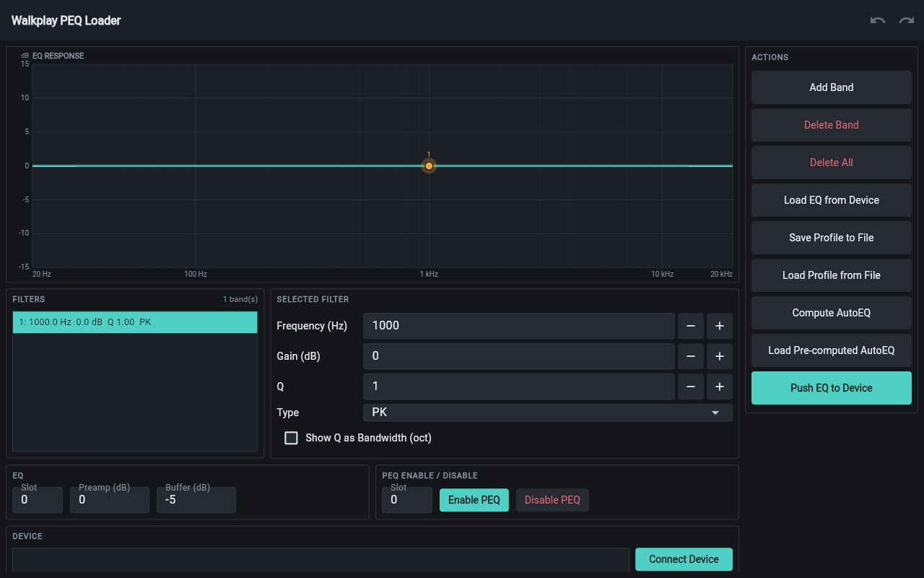Focus the Gain (dB) input field
The width and height of the screenshot is (924, 578).
pos(519,356)
